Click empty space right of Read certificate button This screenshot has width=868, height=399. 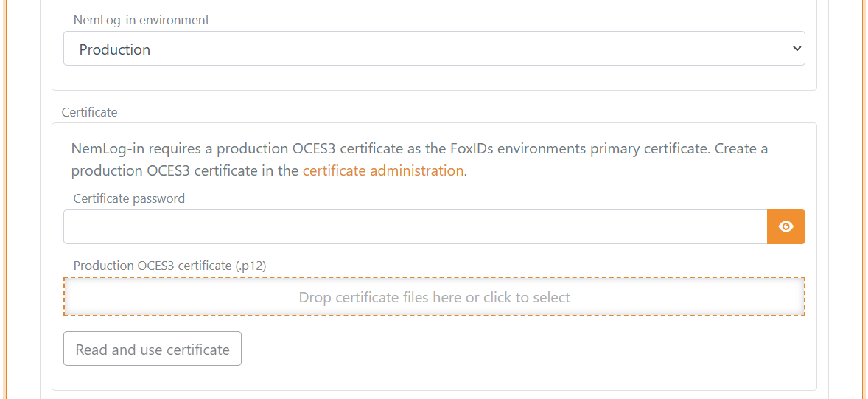tap(516, 350)
